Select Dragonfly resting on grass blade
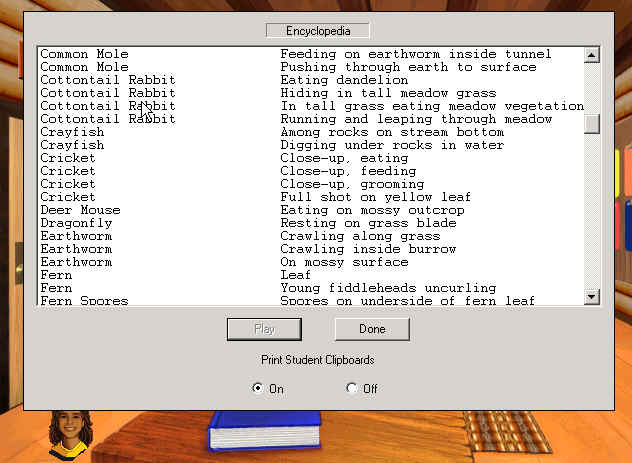The width and height of the screenshot is (632, 463). coord(311,223)
